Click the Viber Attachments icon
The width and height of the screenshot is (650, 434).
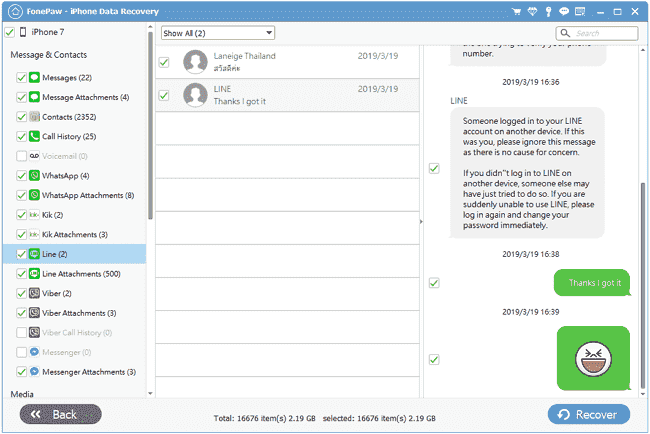pyautogui.click(x=34, y=313)
